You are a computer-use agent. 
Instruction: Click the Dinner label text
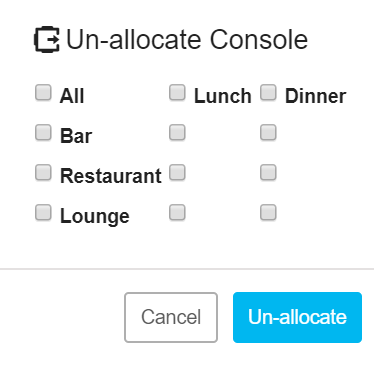316,96
